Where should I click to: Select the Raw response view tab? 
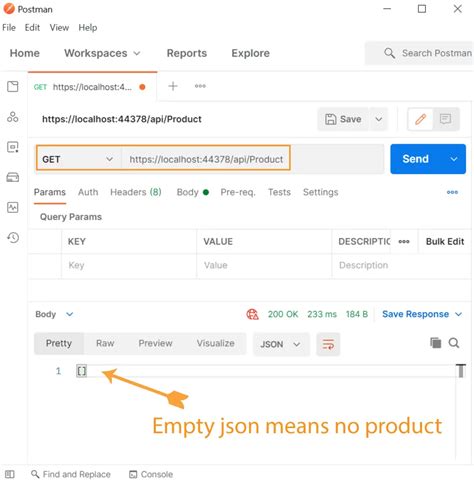105,343
